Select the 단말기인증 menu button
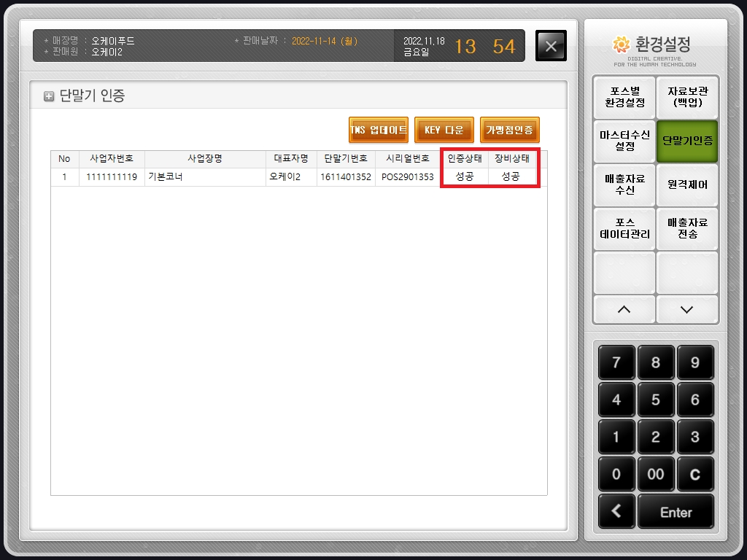 [x=687, y=141]
